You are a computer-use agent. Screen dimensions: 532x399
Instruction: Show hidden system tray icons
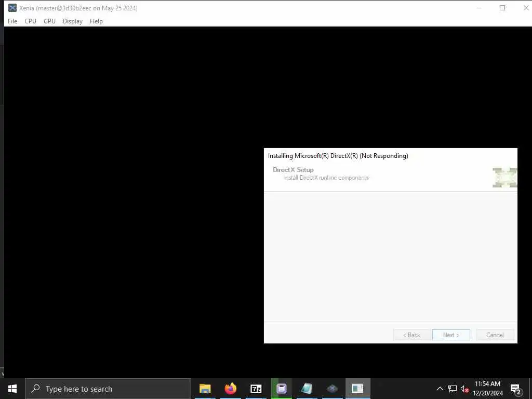[x=440, y=389]
